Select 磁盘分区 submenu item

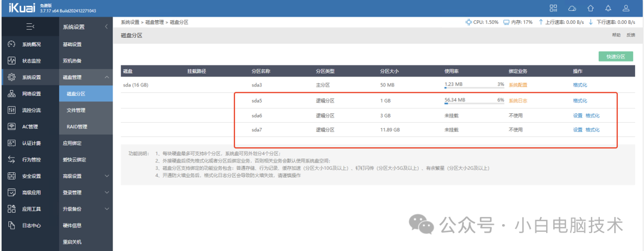[x=86, y=94]
